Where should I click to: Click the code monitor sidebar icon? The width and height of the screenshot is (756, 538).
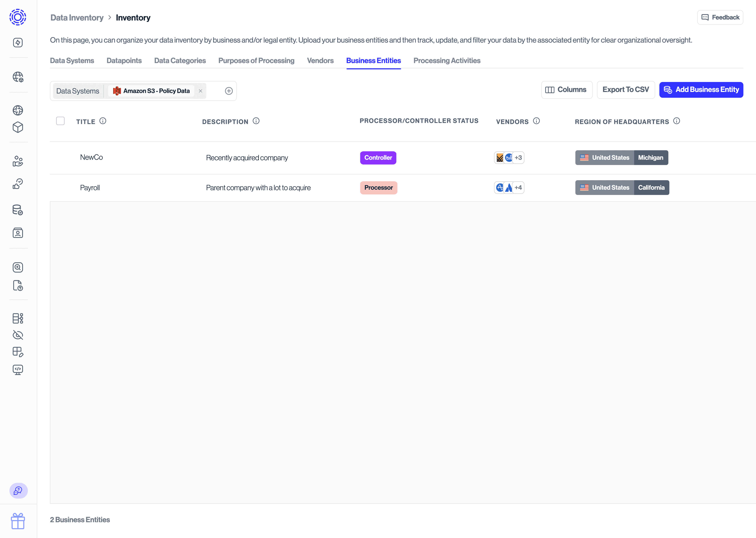[x=18, y=369]
